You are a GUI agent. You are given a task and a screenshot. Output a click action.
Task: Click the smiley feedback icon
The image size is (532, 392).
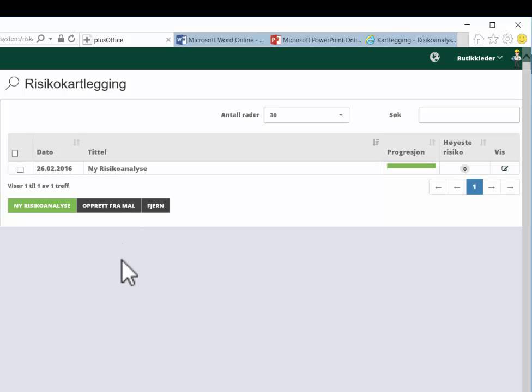(x=522, y=39)
